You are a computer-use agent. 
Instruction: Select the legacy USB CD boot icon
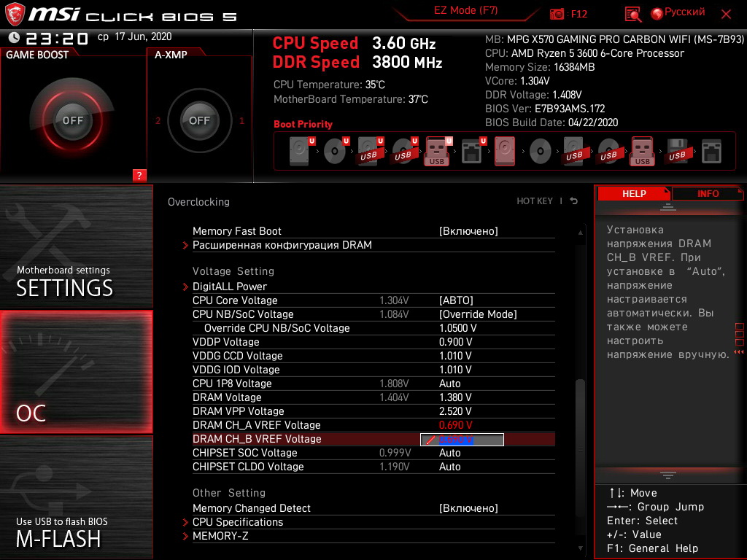click(609, 152)
